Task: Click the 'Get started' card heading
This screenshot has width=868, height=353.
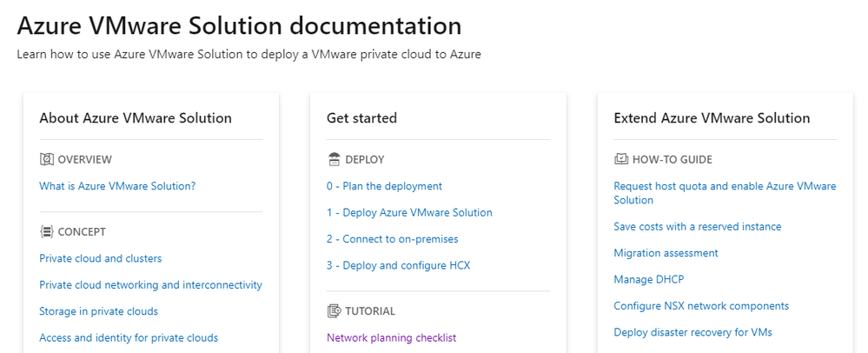Action: (x=361, y=118)
